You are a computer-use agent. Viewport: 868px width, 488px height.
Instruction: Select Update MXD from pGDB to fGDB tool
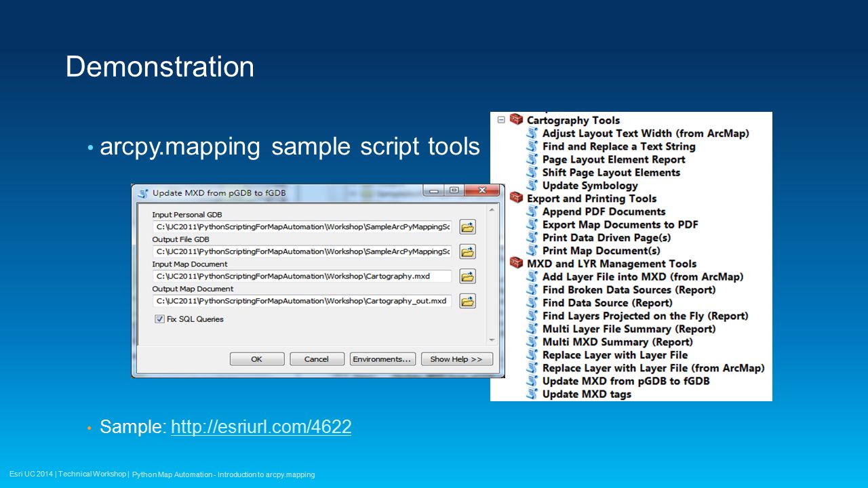click(x=626, y=381)
